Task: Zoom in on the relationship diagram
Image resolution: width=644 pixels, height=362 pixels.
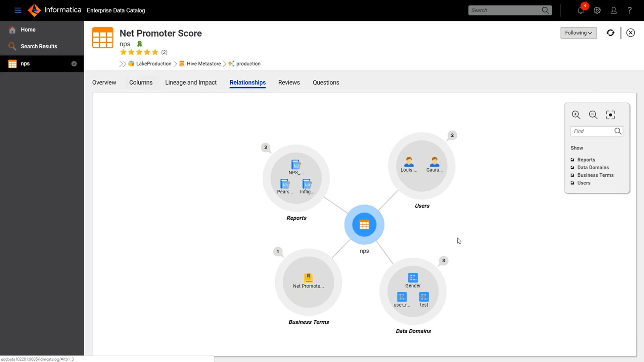Action: 576,115
